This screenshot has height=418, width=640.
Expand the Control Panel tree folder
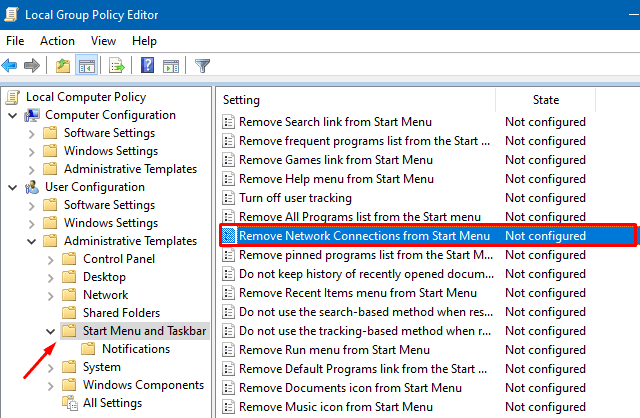point(48,259)
